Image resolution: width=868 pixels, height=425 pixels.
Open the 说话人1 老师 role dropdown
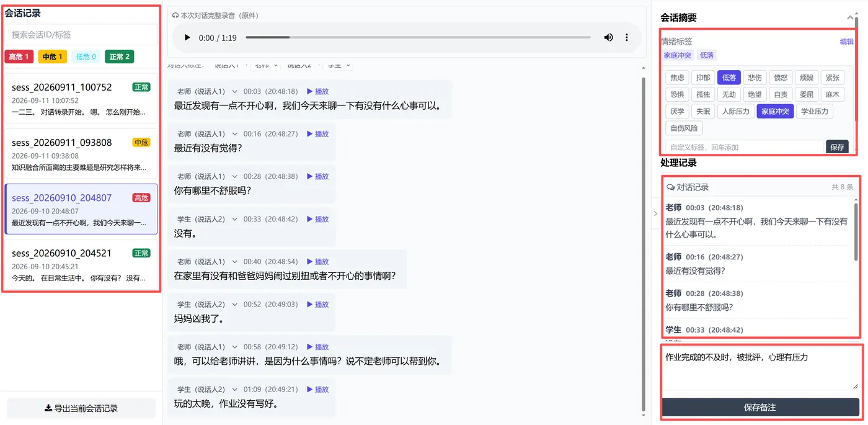[266, 65]
